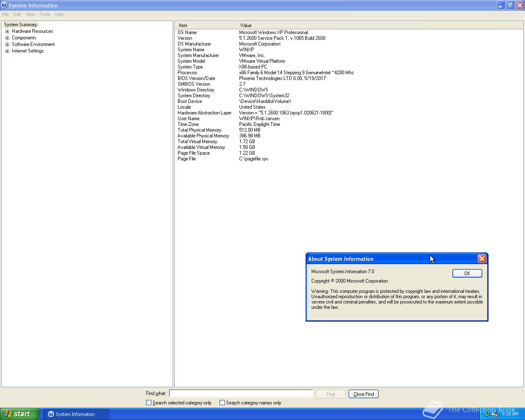The width and height of the screenshot is (525, 420).
Task: Open the View menu
Action: (x=30, y=14)
